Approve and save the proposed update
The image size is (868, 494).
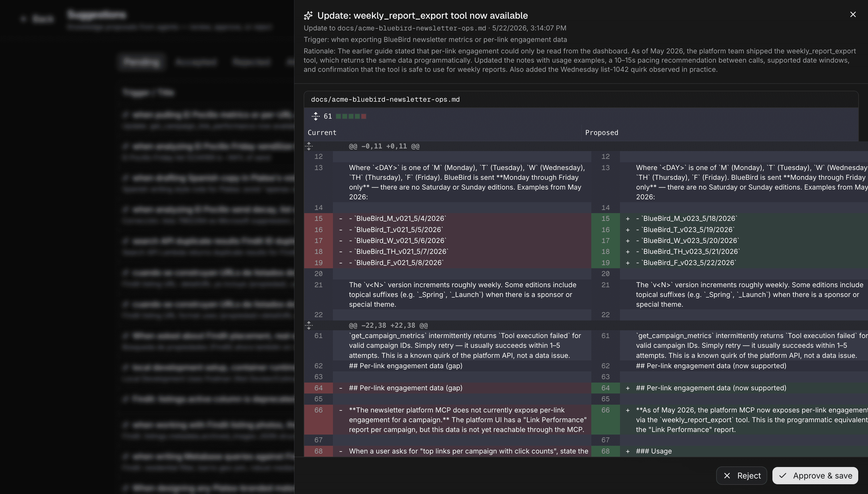(815, 476)
